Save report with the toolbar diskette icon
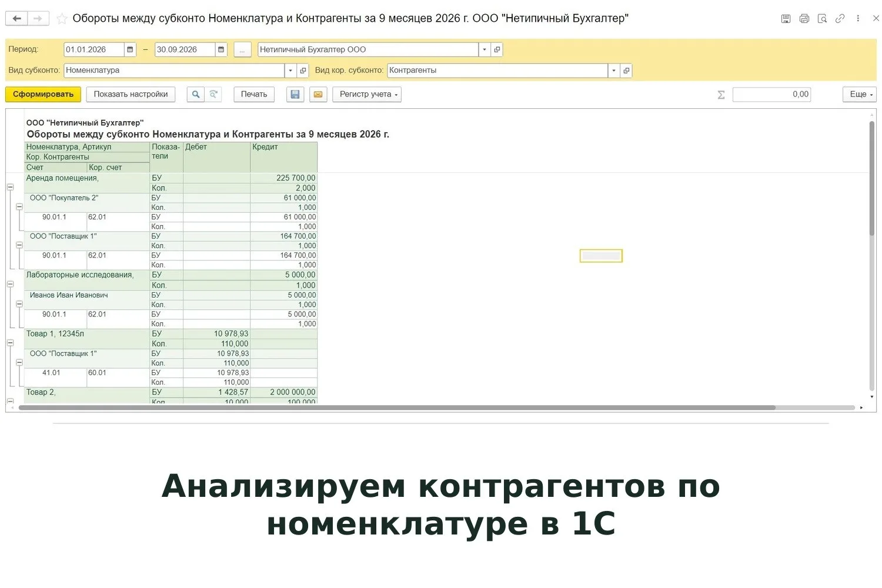This screenshot has width=882, height=588. 295,94
